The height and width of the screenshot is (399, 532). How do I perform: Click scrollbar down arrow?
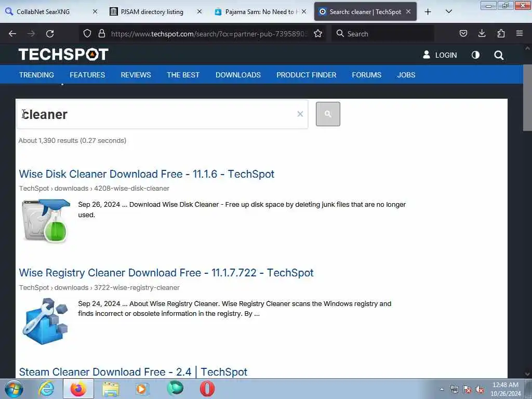[527, 374]
